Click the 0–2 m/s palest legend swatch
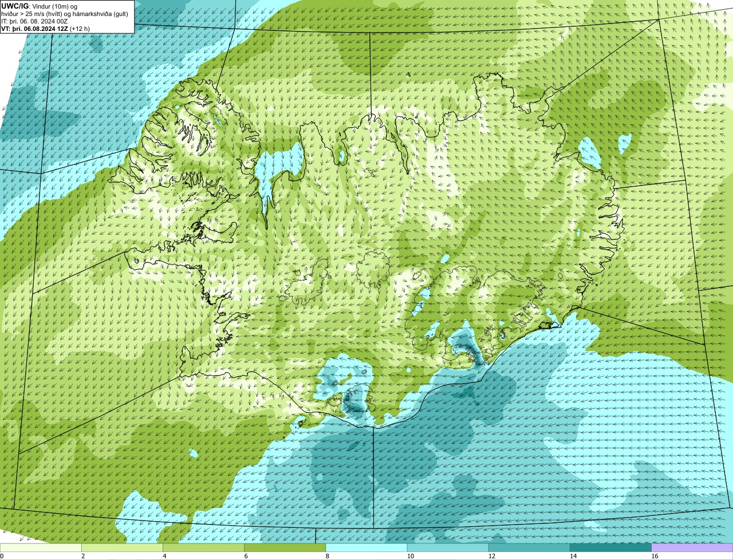 point(41,547)
